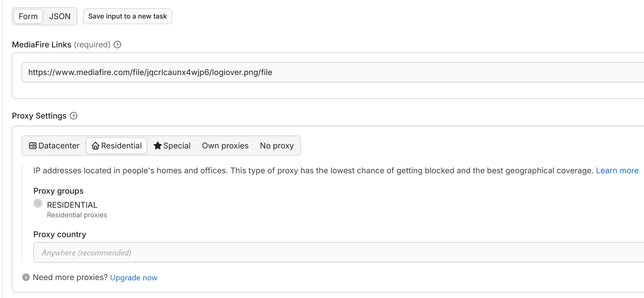Click the Special star icon
The height and width of the screenshot is (298, 644).
click(x=158, y=145)
